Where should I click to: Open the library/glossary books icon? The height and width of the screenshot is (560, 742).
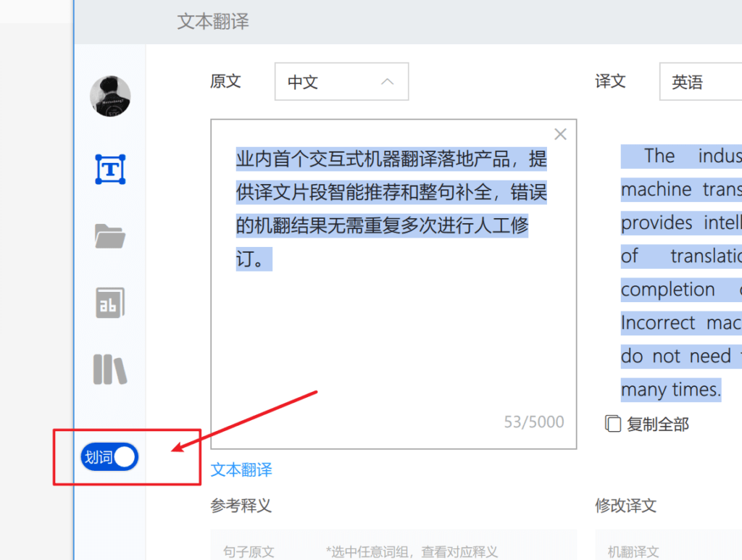click(x=109, y=369)
